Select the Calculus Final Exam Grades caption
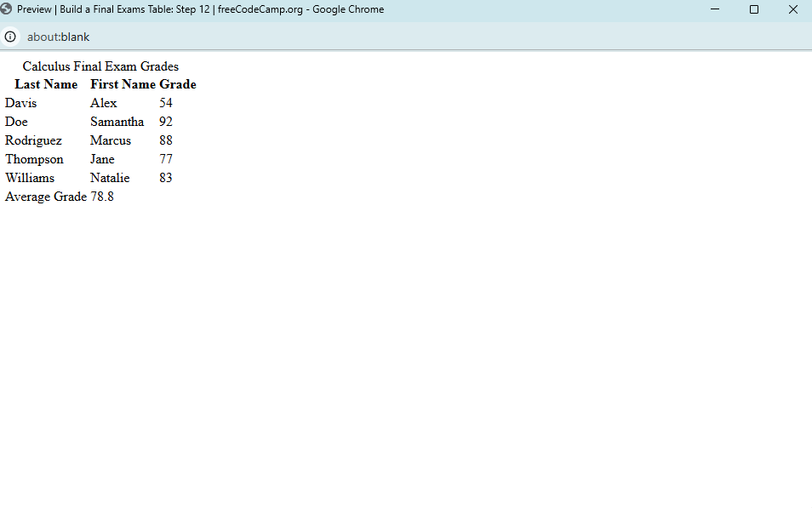This screenshot has height=508, width=812. point(100,66)
